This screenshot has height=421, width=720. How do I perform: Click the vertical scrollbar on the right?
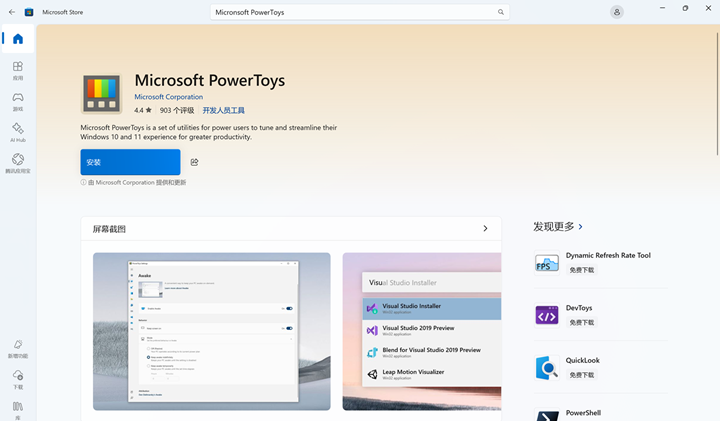717,94
